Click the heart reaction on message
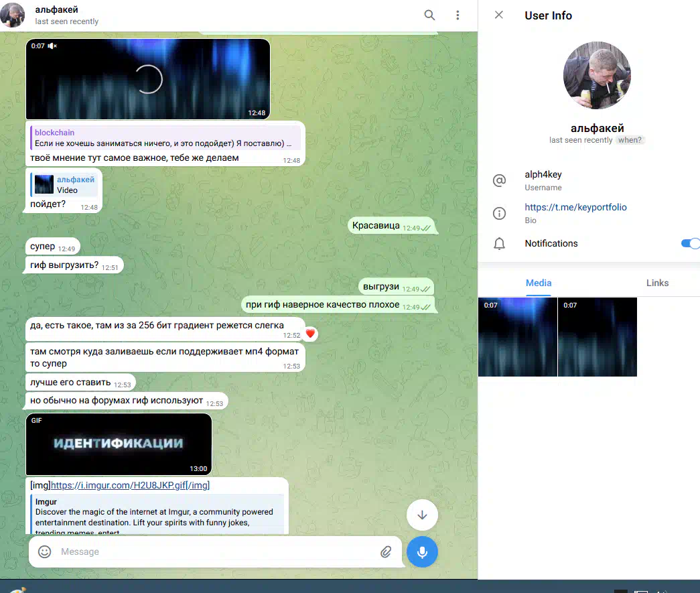 point(309,333)
